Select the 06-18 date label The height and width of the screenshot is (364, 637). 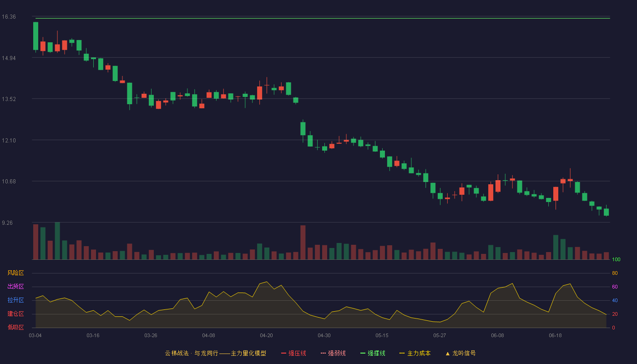point(556,335)
